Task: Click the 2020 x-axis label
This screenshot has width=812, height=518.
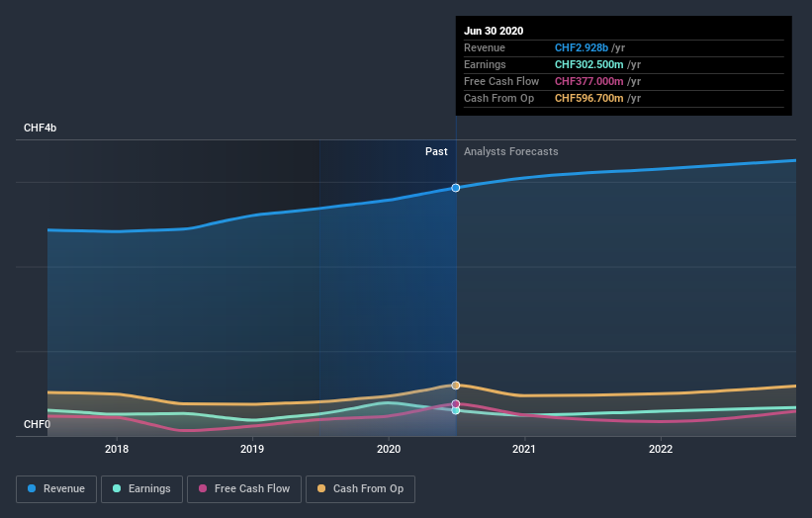Action: click(x=389, y=449)
